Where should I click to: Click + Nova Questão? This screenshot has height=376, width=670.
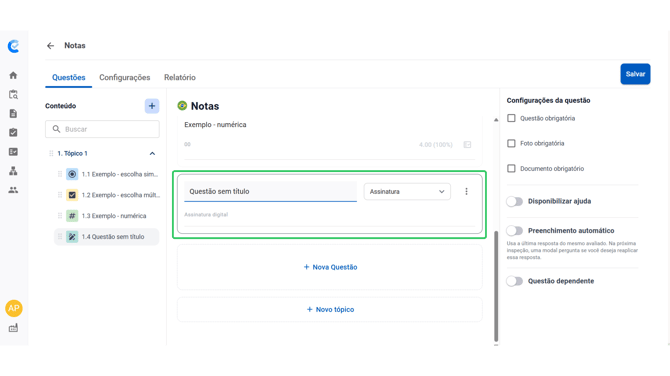point(330,267)
